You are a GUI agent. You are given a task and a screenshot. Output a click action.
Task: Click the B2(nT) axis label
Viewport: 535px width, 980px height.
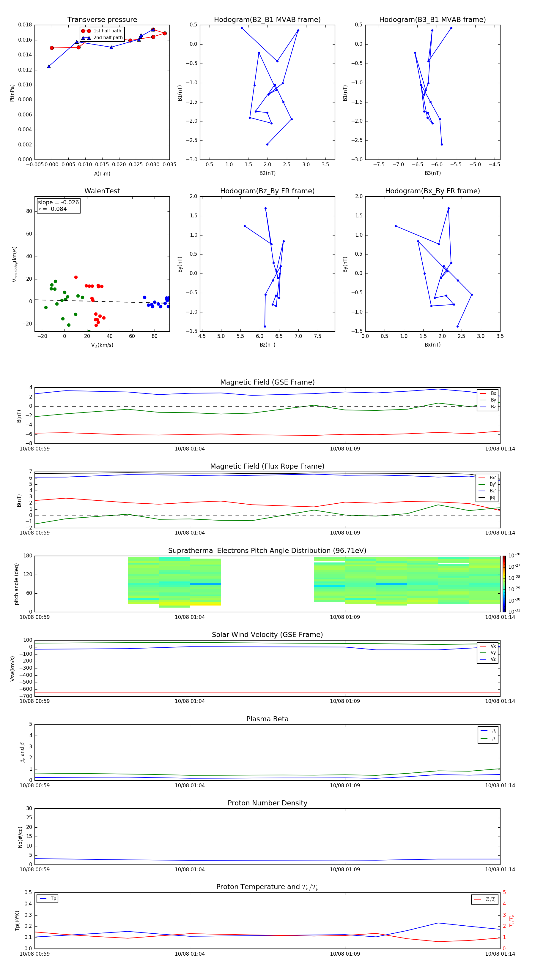pos(267,173)
